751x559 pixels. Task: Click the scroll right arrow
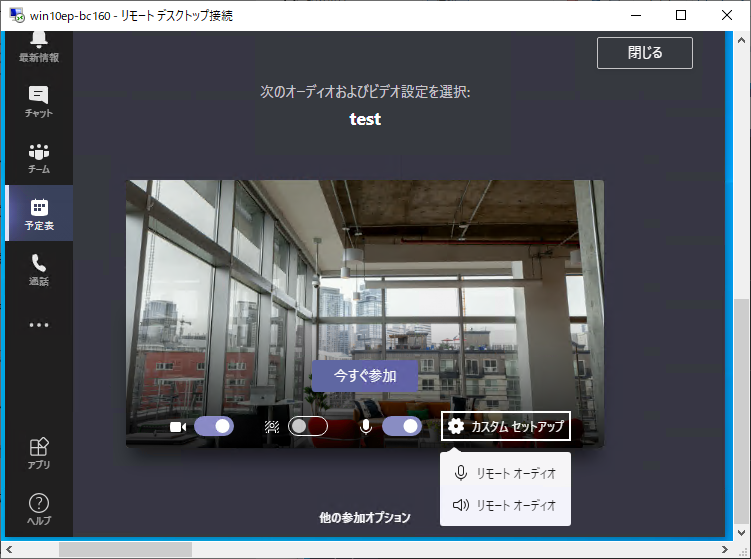[725, 549]
